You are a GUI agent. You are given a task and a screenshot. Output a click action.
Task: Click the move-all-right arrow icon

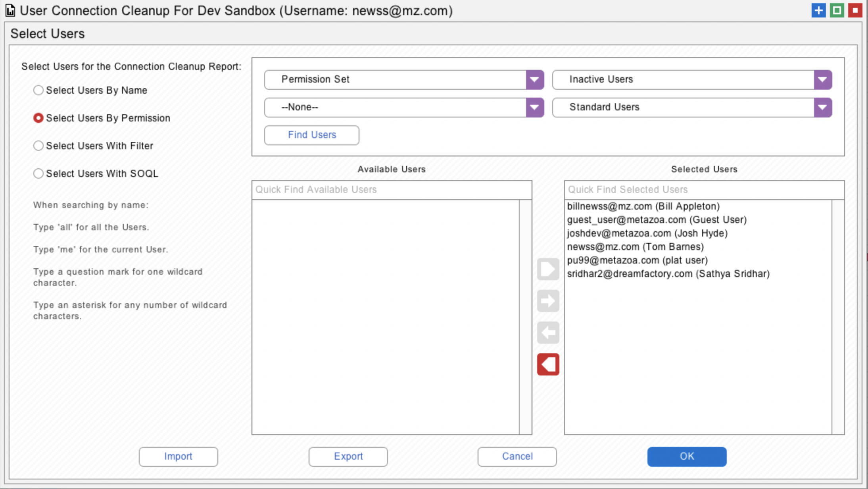548,269
